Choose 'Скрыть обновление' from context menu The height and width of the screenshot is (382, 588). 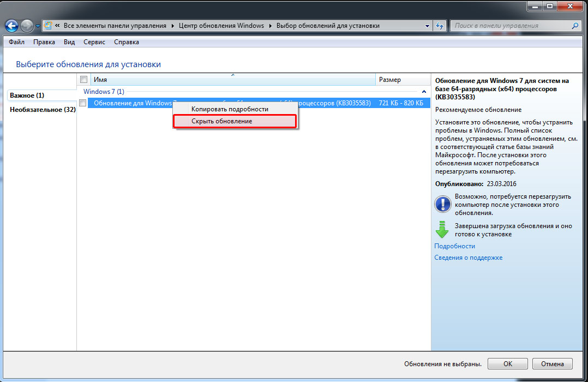[235, 121]
